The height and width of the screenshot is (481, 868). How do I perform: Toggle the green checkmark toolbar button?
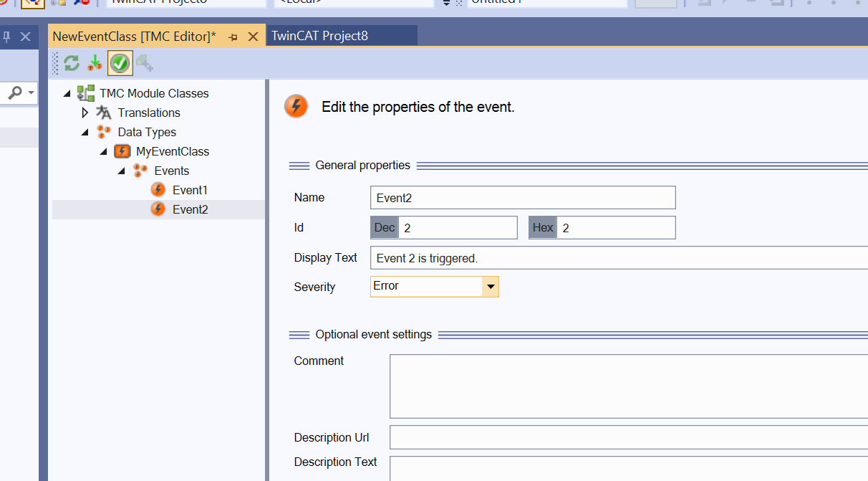[120, 63]
